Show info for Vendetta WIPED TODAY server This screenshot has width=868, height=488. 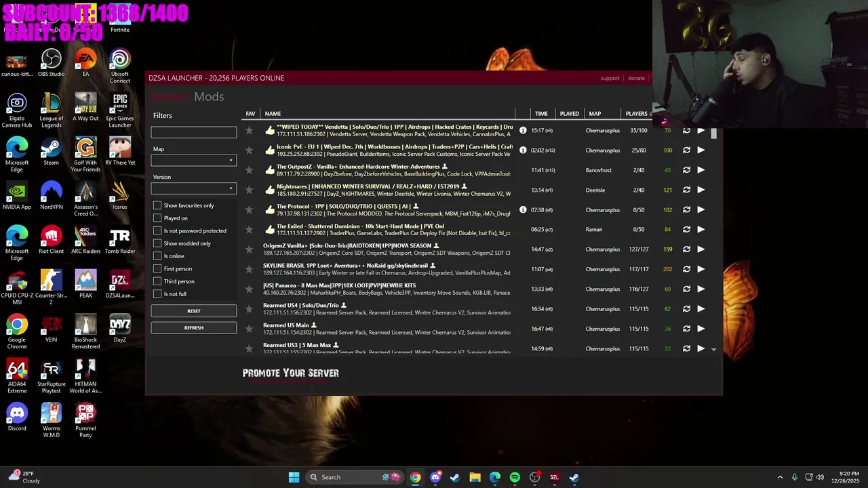tap(523, 130)
